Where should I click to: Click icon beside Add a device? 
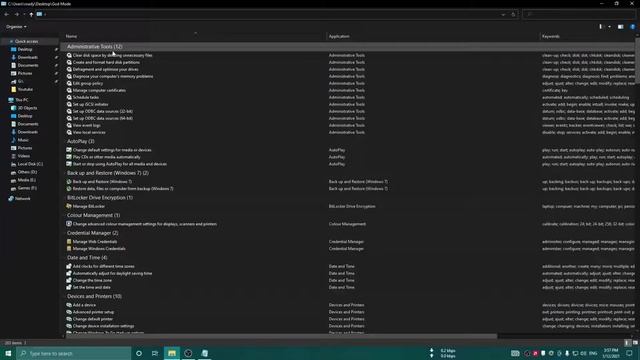point(69,305)
